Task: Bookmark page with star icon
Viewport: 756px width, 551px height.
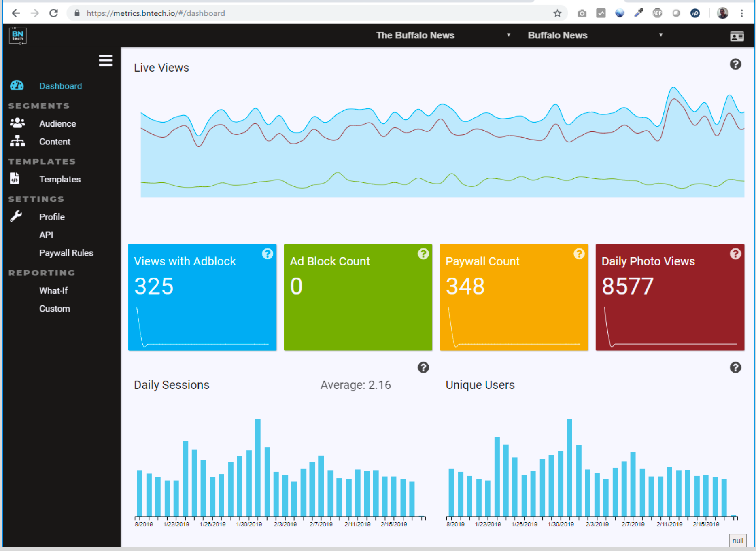Action: click(x=557, y=13)
